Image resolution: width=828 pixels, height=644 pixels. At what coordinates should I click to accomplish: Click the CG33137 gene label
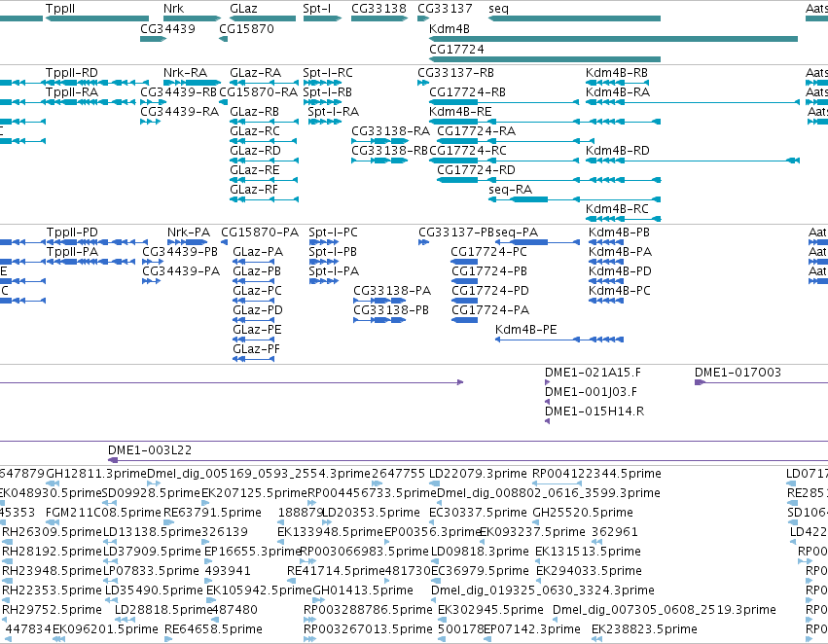pos(445,9)
